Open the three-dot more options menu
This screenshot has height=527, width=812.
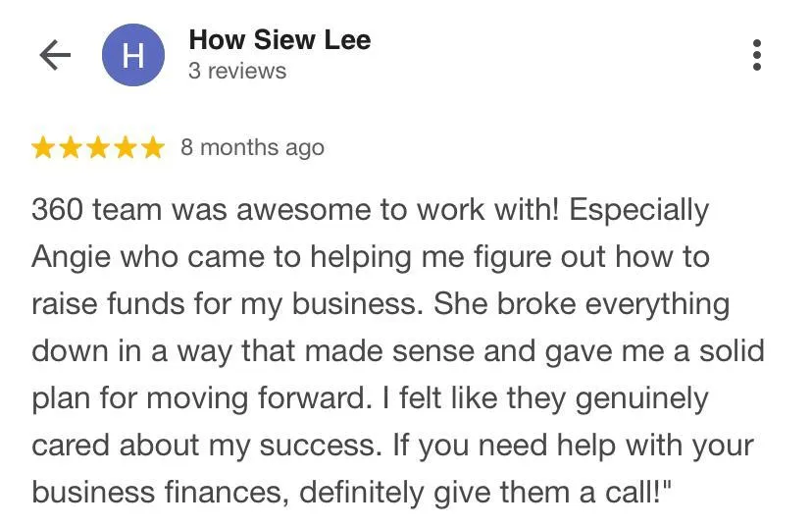click(756, 55)
